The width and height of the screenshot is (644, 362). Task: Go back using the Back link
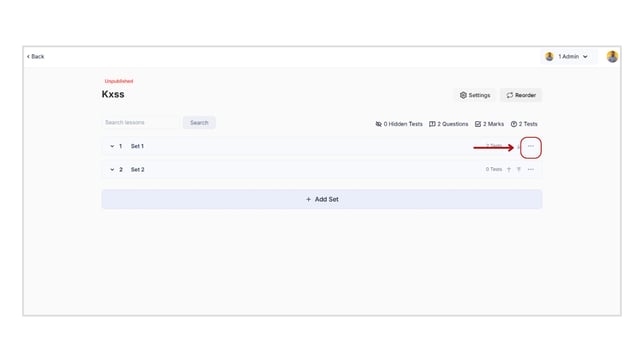click(x=36, y=57)
